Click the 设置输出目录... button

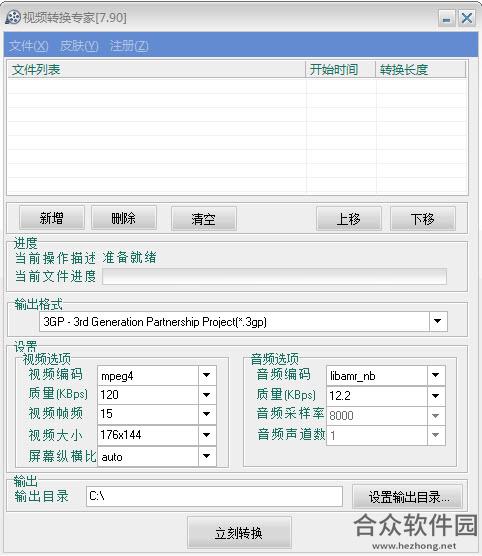408,497
